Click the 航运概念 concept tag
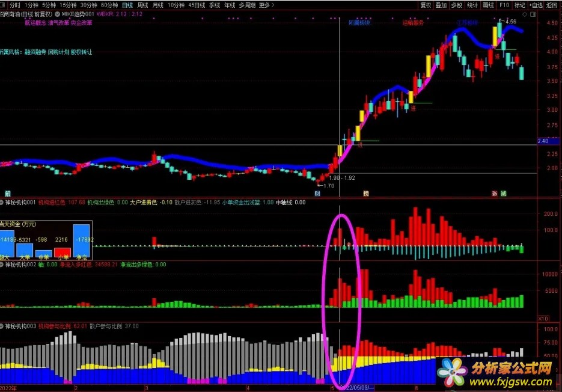 [x=35, y=23]
